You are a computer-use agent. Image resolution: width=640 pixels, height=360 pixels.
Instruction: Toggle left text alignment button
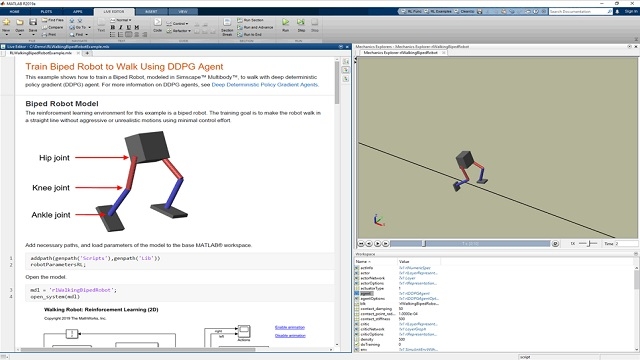tap(129, 35)
